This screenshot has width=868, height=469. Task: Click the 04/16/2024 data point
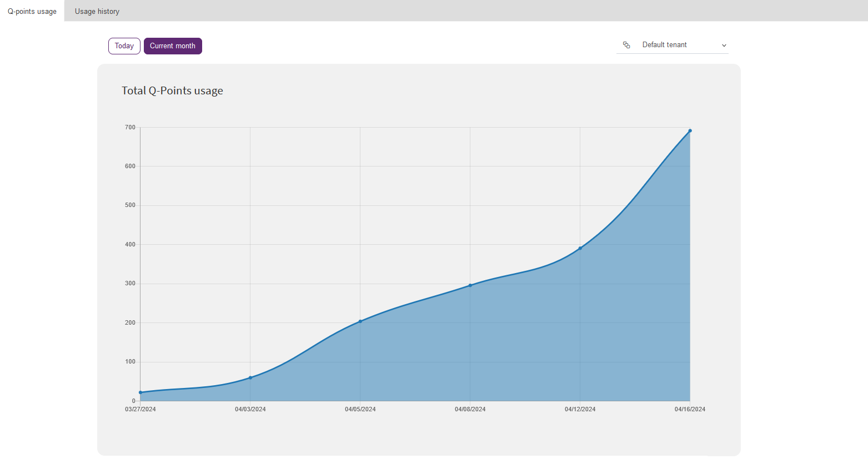[x=690, y=131]
